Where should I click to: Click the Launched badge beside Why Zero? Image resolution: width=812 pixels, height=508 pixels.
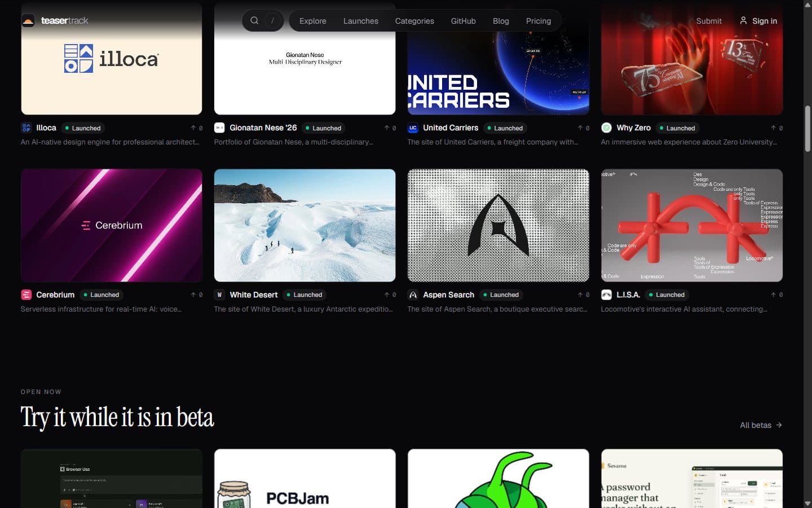click(x=677, y=128)
